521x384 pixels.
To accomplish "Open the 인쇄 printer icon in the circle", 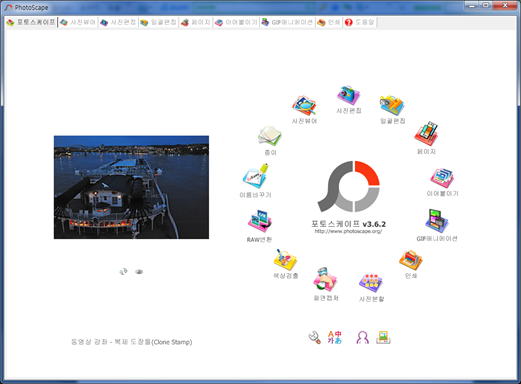I will pyautogui.click(x=411, y=260).
